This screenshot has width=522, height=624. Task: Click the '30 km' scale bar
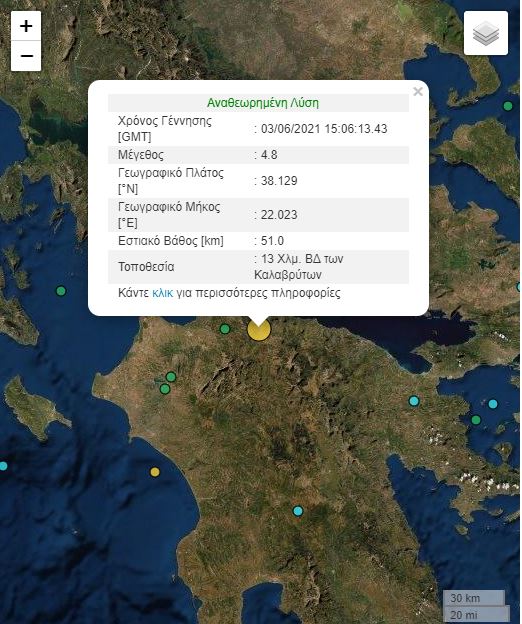tap(474, 598)
